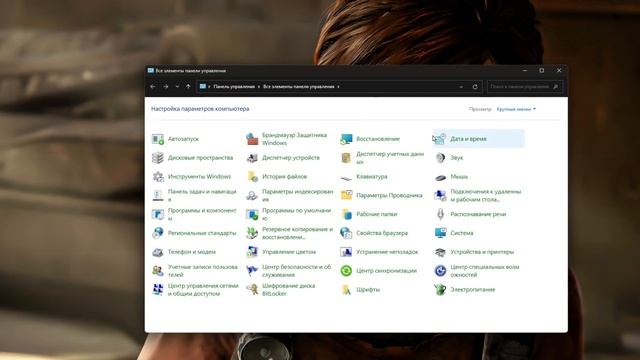640x360 pixels.
Task: Open the Диспетчер учетных данных icon
Action: coord(346,158)
